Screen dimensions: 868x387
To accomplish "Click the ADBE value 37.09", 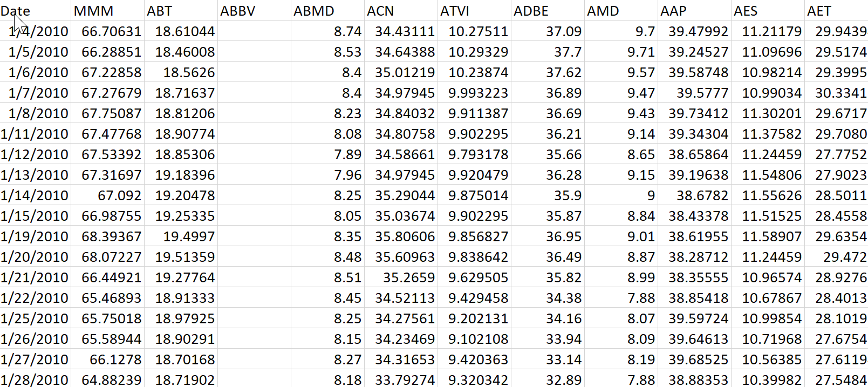I will point(548,31).
